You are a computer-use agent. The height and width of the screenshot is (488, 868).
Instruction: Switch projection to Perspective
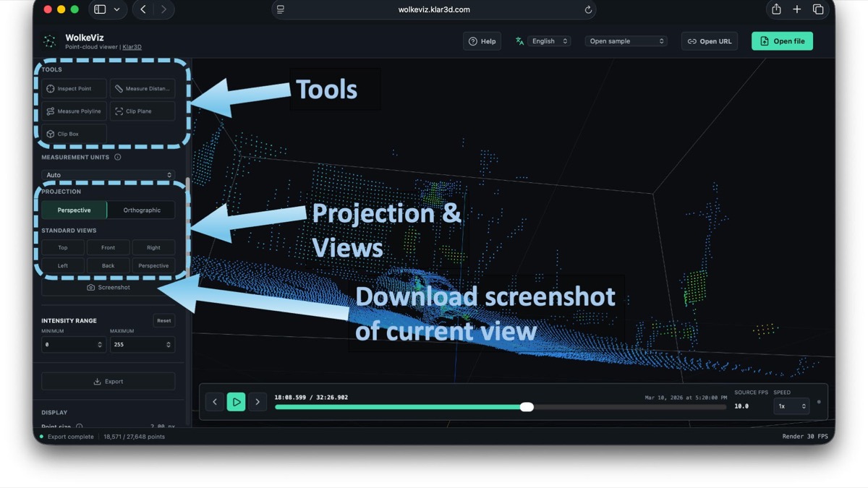click(x=75, y=210)
